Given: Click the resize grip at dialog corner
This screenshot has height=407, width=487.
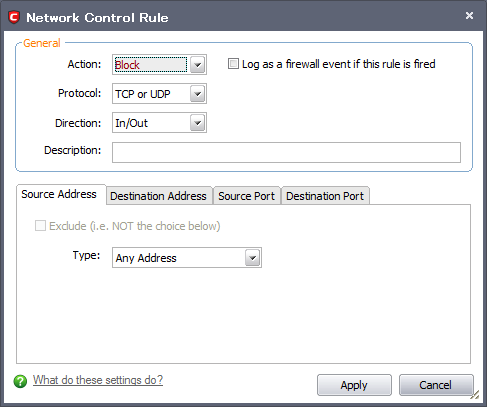Looking at the screenshot, I should pos(475,395).
